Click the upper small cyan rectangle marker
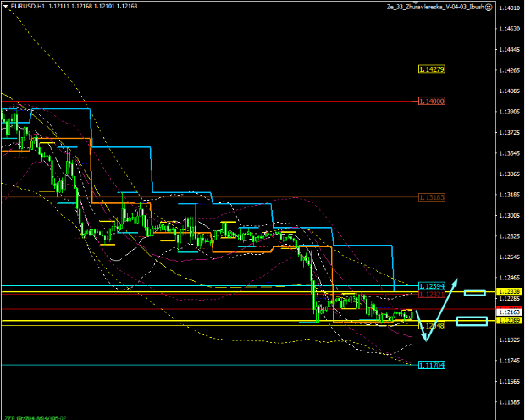This screenshot has width=525, height=420. (474, 293)
